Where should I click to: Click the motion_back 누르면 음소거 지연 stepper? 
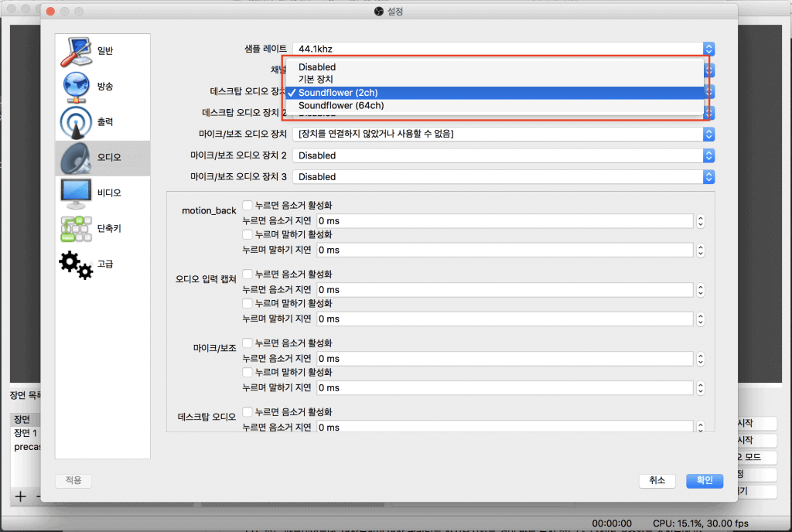point(700,221)
